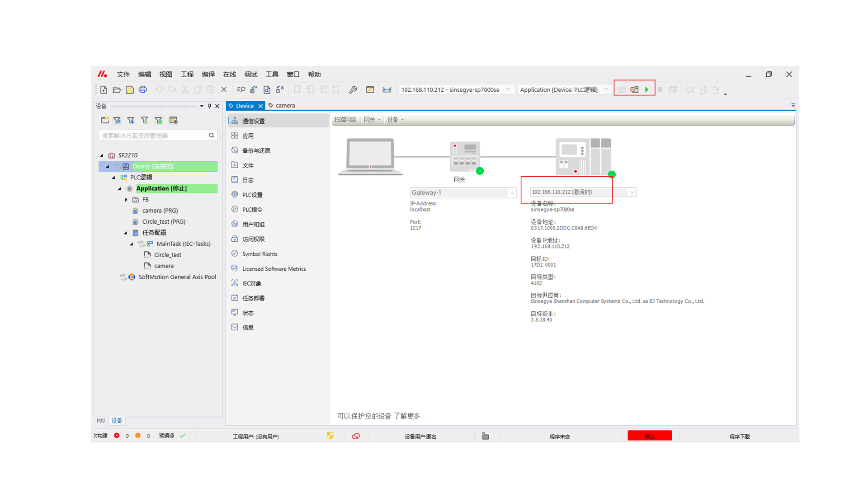Viewport: 868px width, 488px height.
Task: Open the PLC设置 sidebar page
Action: [x=252, y=195]
